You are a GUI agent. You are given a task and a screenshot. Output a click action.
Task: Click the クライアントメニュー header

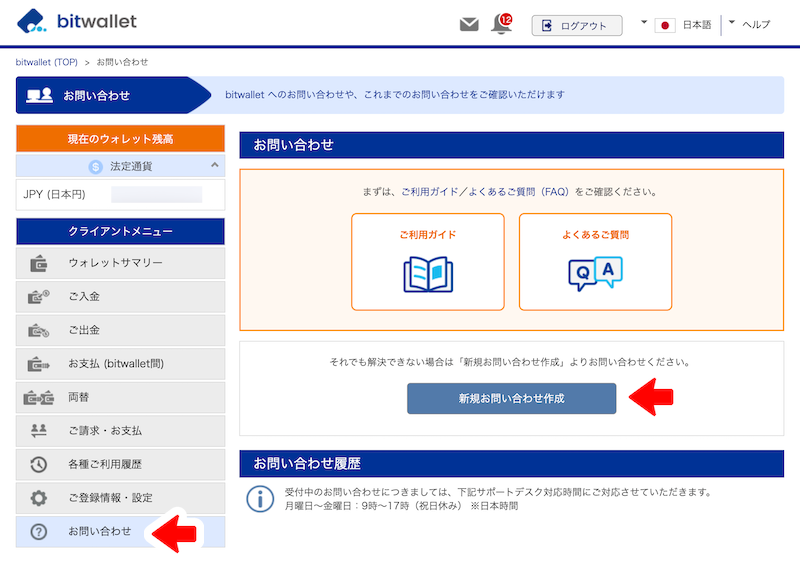tap(120, 231)
